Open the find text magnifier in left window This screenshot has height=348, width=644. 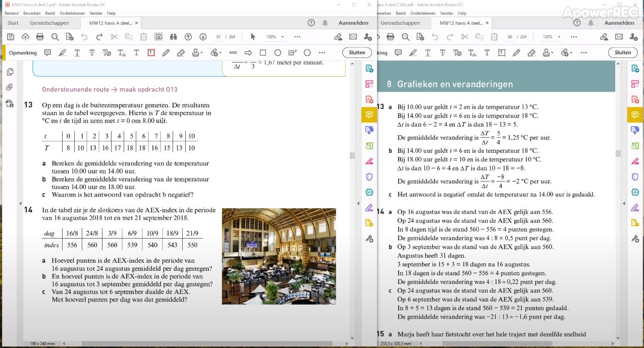(x=55, y=37)
